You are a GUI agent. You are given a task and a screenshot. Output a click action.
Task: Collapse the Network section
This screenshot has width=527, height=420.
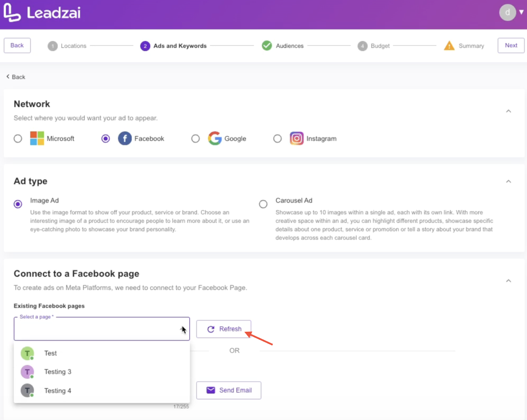coord(508,111)
